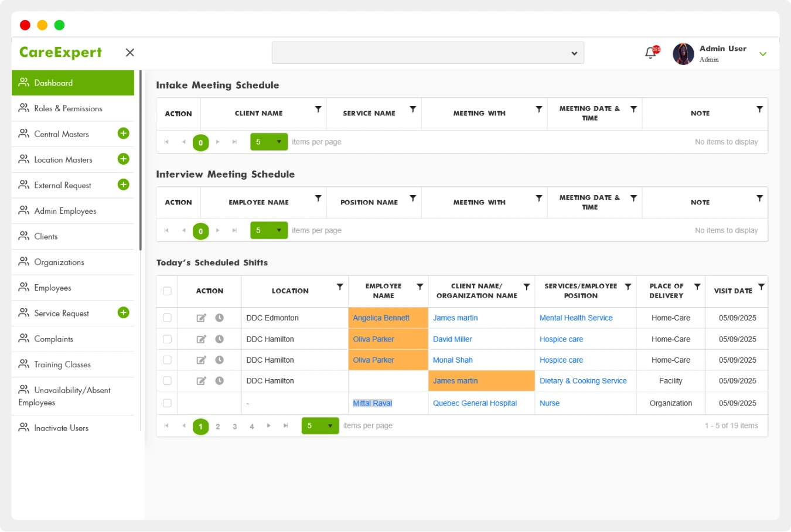
Task: Toggle select-all checkbox in shifts table header
Action: click(x=167, y=291)
